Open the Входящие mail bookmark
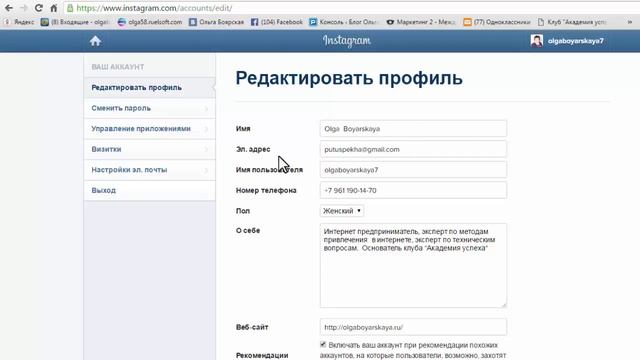 [x=75, y=22]
